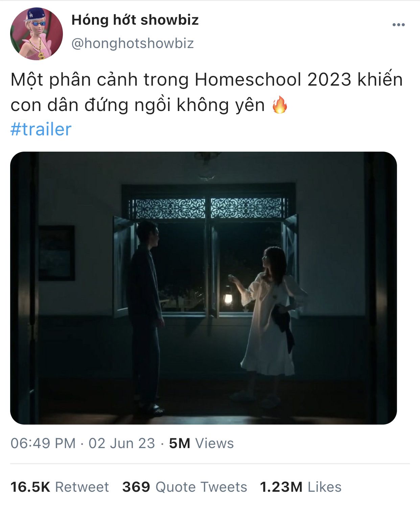Open the Hóng hớt showbiz display name
The image size is (420, 508).
click(135, 20)
